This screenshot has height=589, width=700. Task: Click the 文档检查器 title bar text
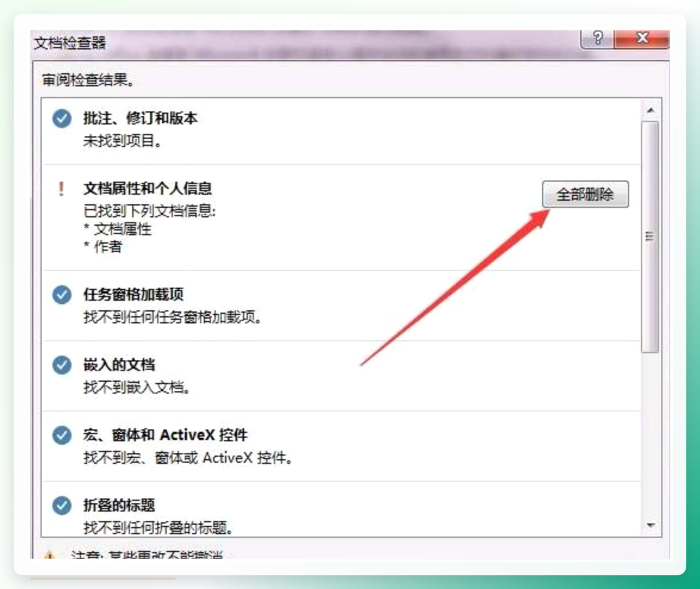point(70,43)
